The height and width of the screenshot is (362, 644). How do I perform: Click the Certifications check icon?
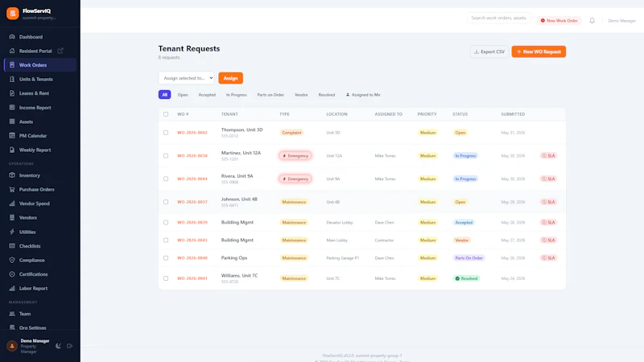tap(12, 274)
